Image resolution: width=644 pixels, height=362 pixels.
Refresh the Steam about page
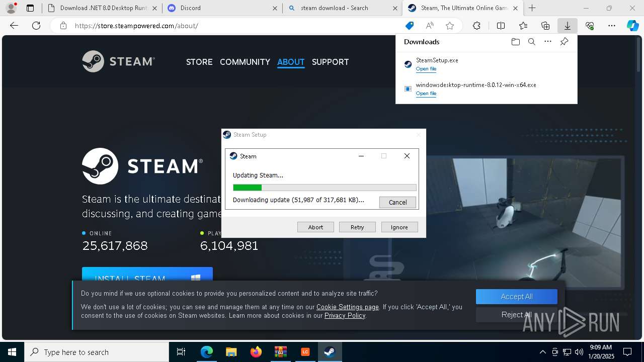click(36, 26)
